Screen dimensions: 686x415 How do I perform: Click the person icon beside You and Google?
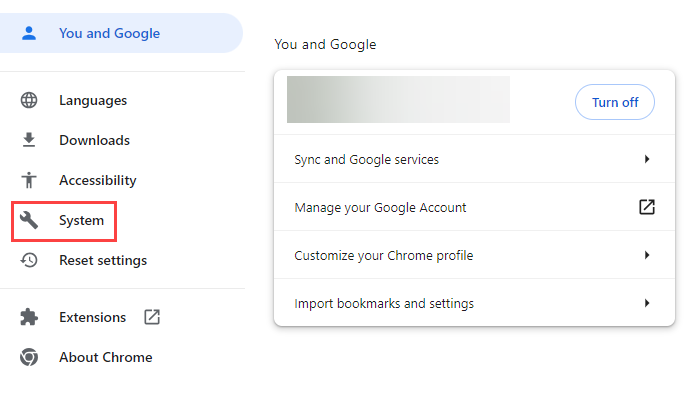coord(29,33)
